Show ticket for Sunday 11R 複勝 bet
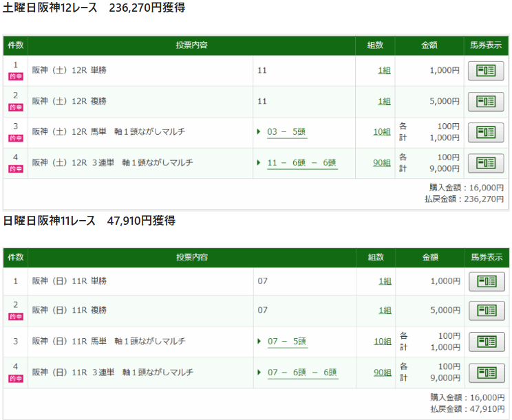The width and height of the screenshot is (512, 420). click(486, 310)
